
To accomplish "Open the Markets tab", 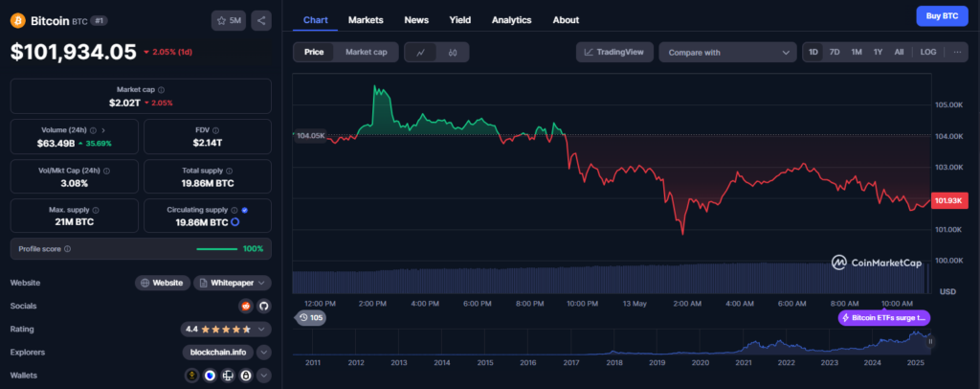I will coord(366,20).
